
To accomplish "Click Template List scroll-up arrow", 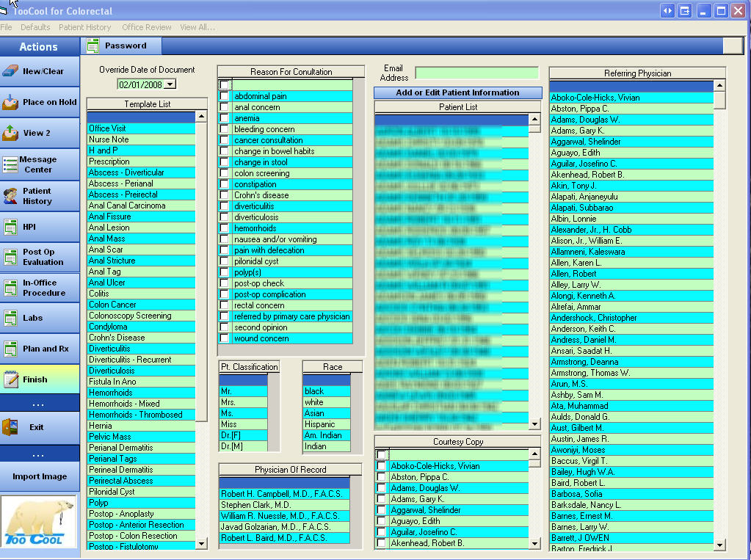I will click(202, 117).
